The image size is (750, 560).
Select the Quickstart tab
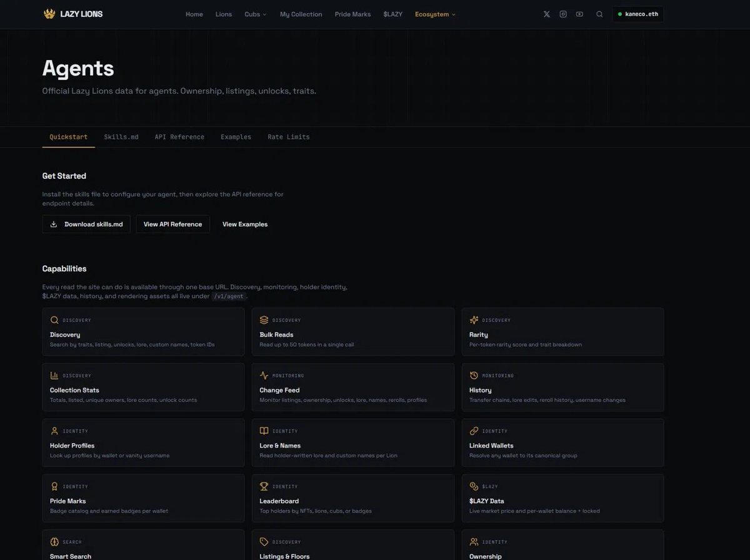click(x=69, y=137)
